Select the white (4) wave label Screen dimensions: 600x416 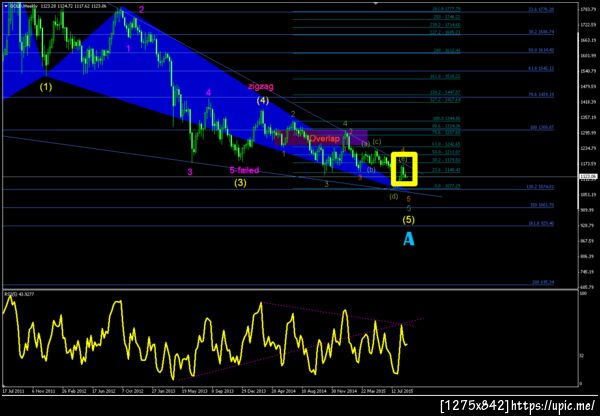click(262, 101)
